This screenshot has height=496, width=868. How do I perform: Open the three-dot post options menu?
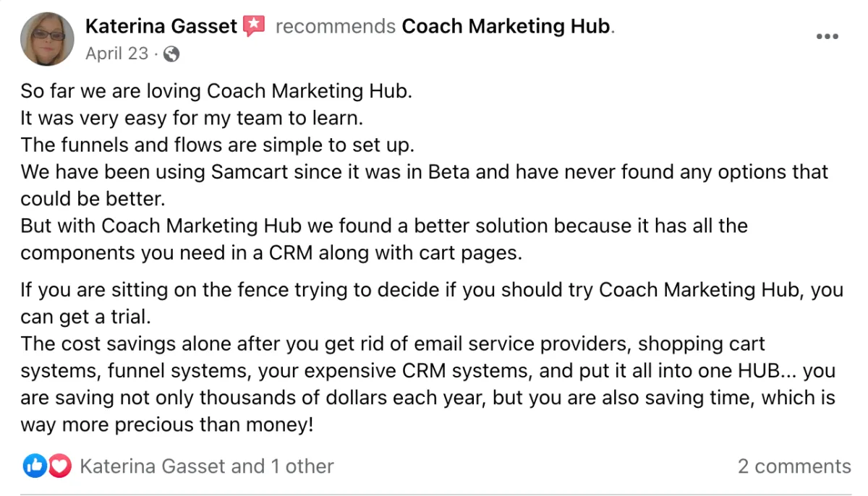[x=827, y=36]
